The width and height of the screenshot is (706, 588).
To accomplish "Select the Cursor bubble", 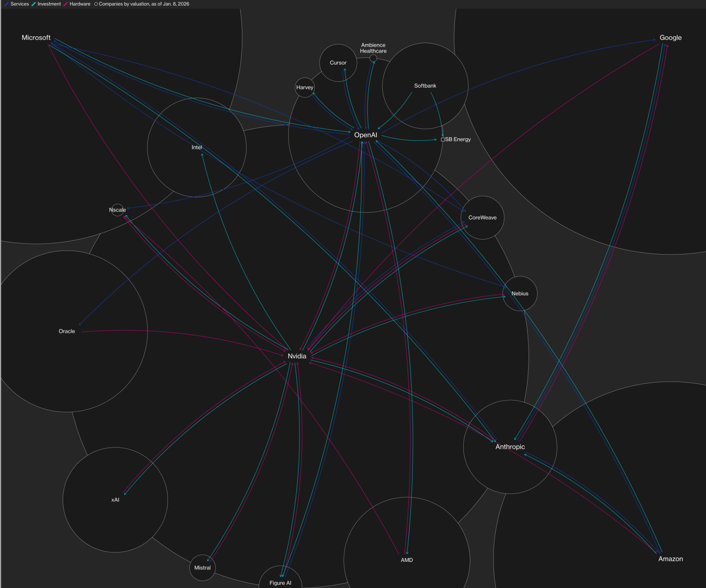I will point(338,63).
